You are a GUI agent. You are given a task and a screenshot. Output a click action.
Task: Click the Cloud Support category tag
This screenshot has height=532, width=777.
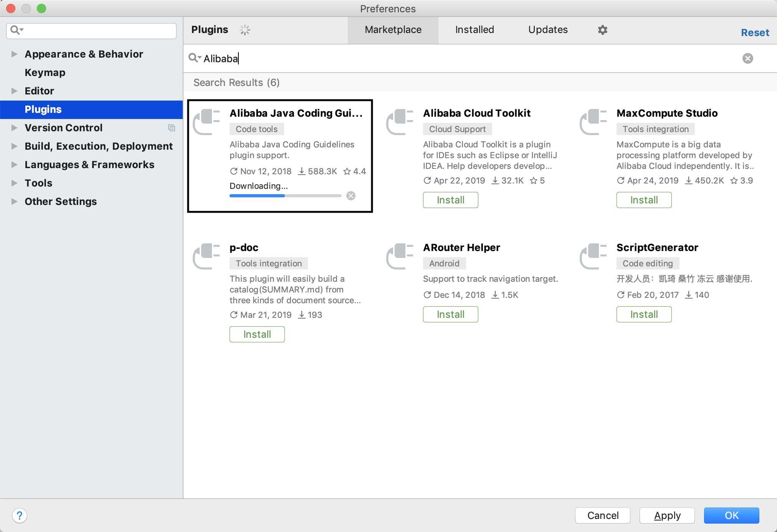457,129
